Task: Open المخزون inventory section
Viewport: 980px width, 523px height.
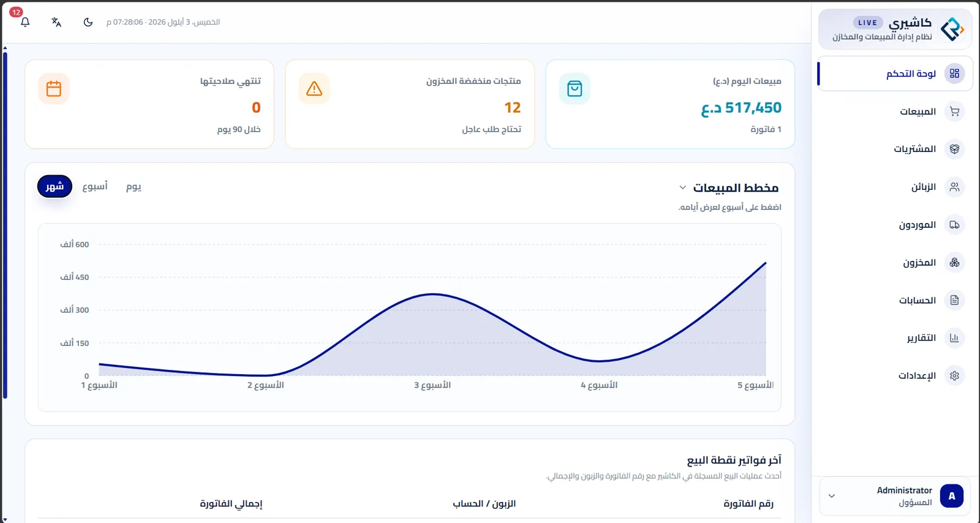Action: click(x=895, y=263)
